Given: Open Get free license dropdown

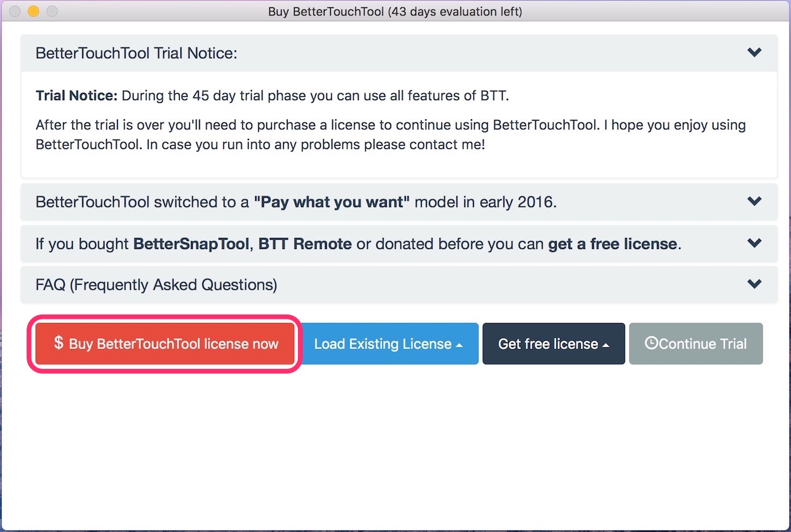Looking at the screenshot, I should (554, 344).
